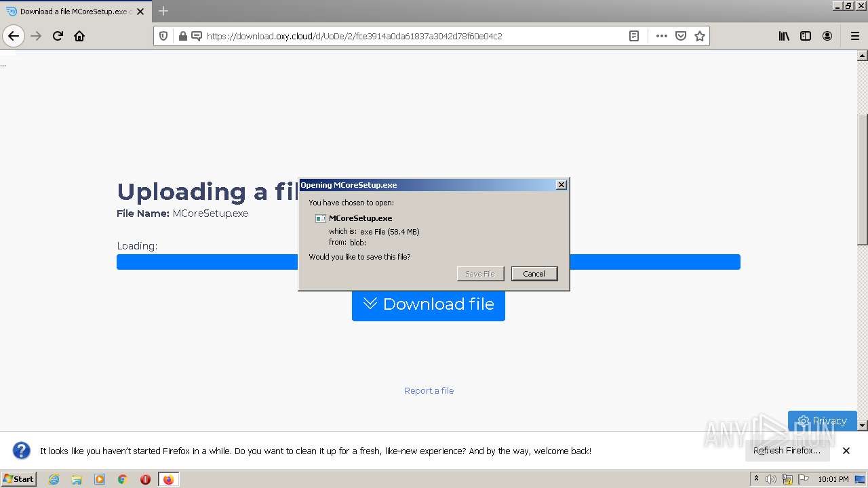Open network status tray icon
This screenshot has width=868, height=488.
[787, 479]
